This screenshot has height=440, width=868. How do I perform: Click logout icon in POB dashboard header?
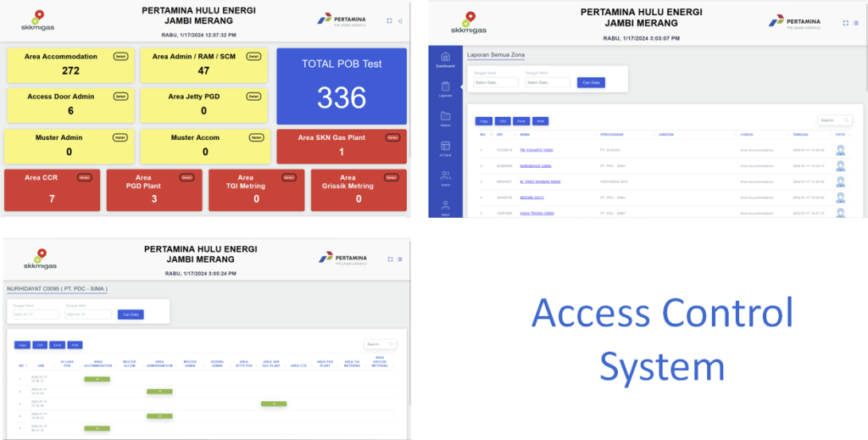click(x=400, y=20)
